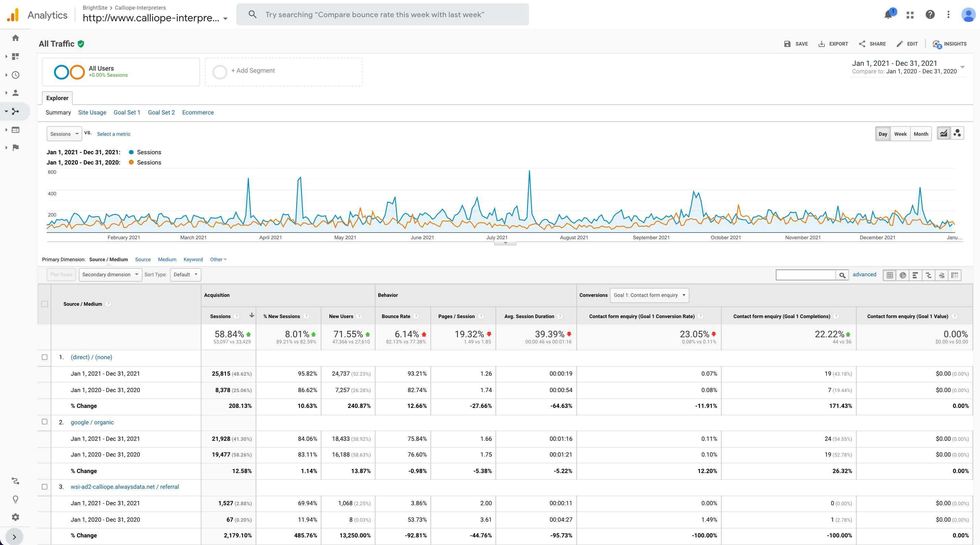Viewport: 980px width, 545px height.
Task: Open the Home icon in sidebar
Action: [16, 38]
